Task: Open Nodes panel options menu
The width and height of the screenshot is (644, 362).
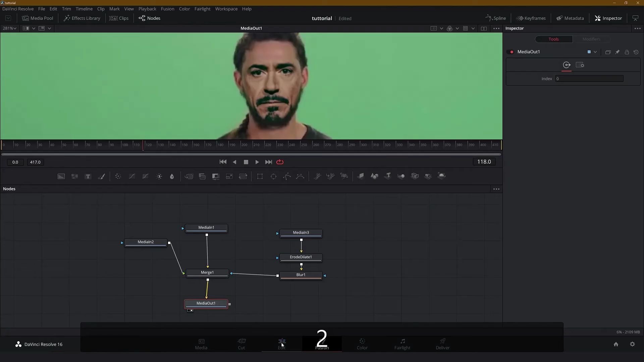Action: click(x=496, y=189)
